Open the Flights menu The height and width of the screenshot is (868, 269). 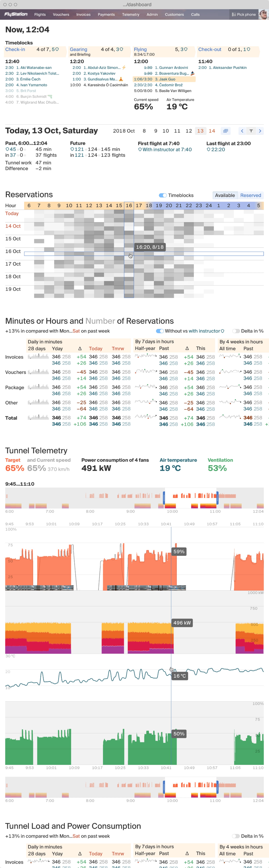pos(40,14)
